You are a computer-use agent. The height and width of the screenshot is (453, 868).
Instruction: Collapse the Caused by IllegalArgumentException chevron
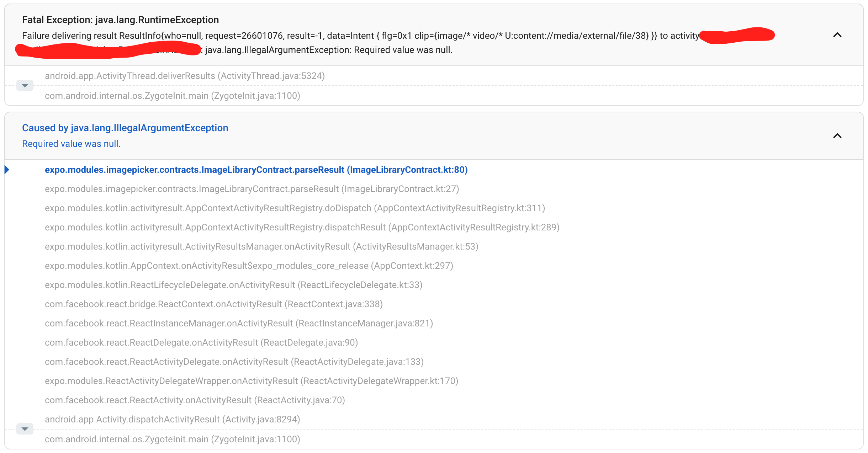coord(837,136)
